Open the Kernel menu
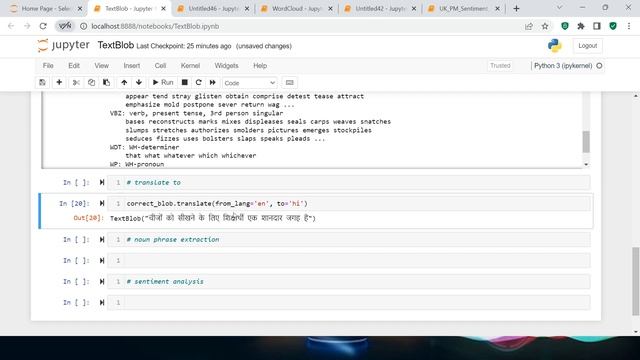This screenshot has width=640, height=360. pyautogui.click(x=190, y=66)
